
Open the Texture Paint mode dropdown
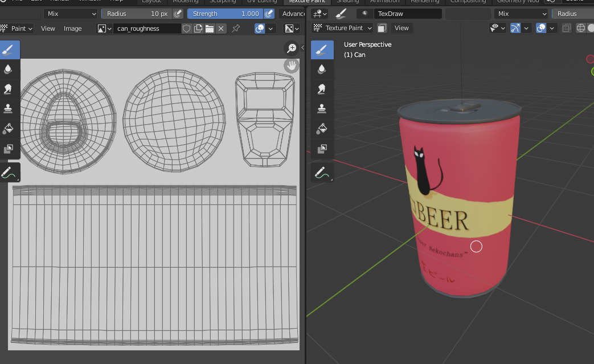(x=343, y=28)
